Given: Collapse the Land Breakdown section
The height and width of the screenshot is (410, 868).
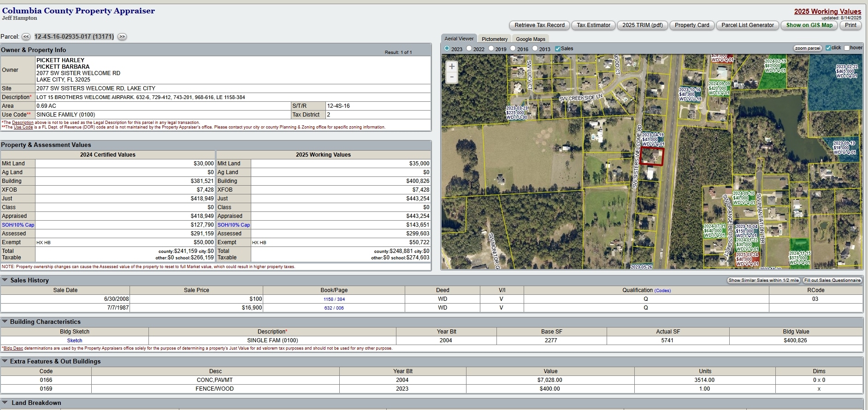Looking at the screenshot, I should [5, 403].
